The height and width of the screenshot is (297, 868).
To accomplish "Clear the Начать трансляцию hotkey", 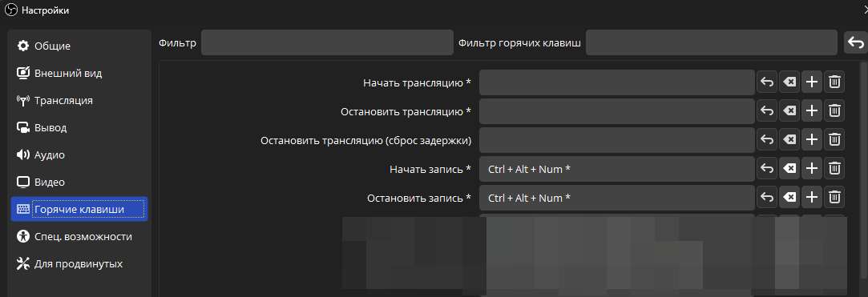I will pyautogui.click(x=789, y=82).
